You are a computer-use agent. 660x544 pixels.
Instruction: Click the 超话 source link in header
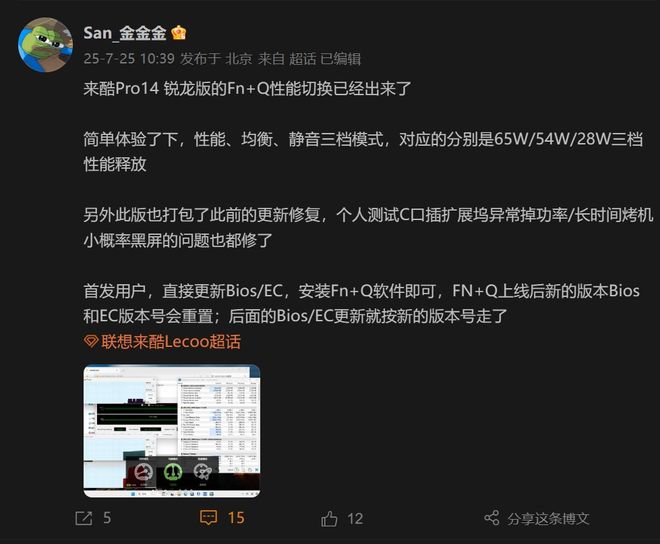coord(303,59)
